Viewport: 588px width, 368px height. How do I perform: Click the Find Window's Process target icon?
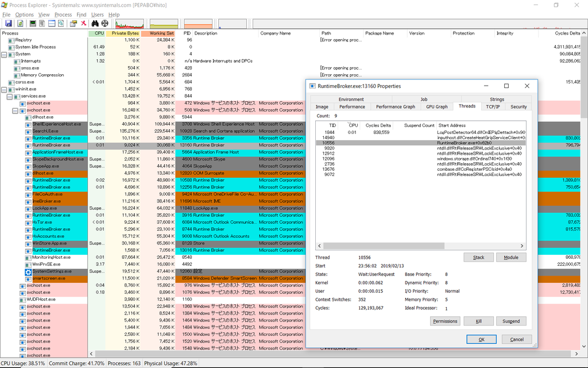[x=105, y=23]
